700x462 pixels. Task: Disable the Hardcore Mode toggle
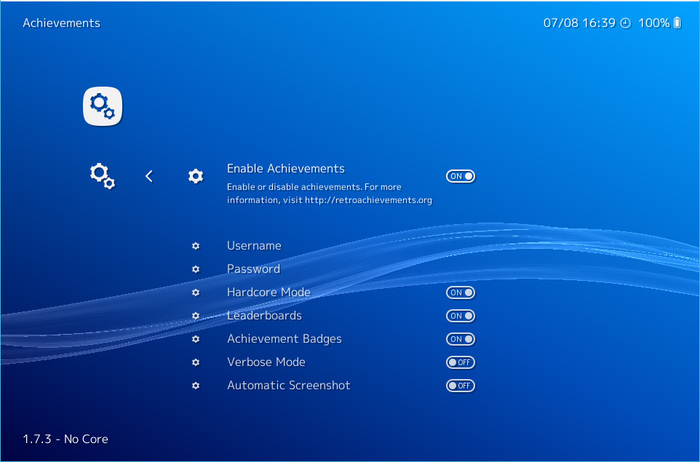coord(460,292)
